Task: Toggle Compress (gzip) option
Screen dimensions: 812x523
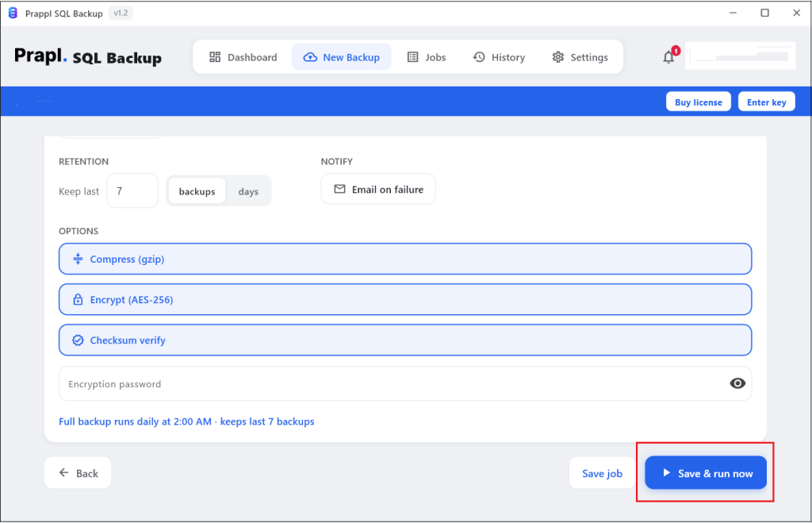Action: pos(405,259)
